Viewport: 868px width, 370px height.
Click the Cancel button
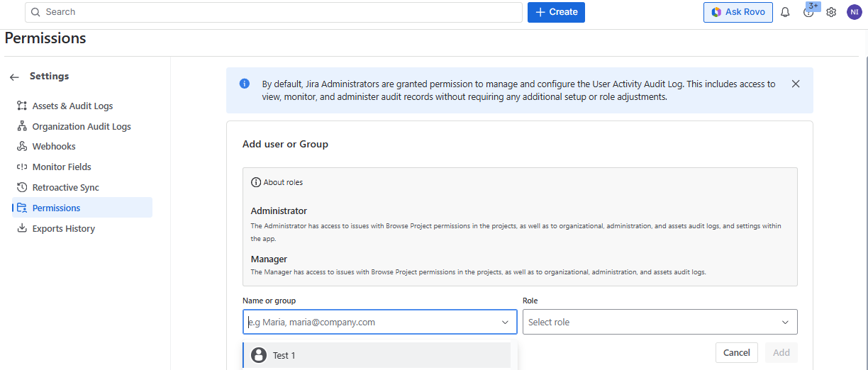(x=737, y=353)
